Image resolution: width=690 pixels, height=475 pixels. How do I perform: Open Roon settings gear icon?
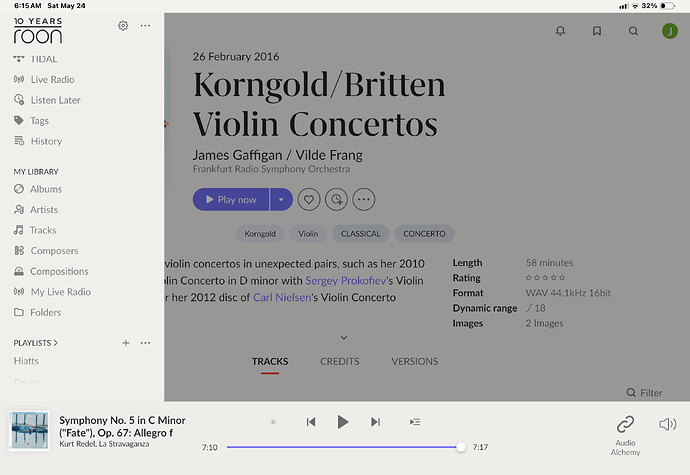click(x=123, y=26)
